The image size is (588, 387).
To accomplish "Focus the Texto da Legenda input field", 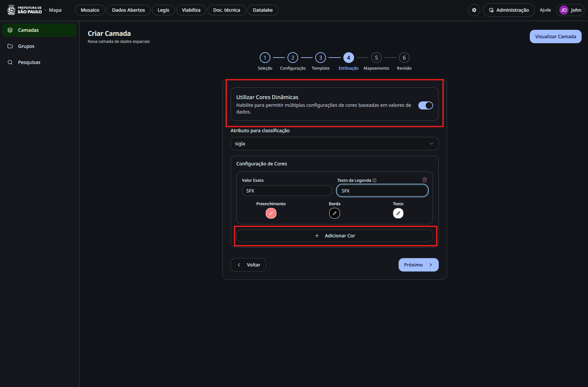I will coord(382,191).
